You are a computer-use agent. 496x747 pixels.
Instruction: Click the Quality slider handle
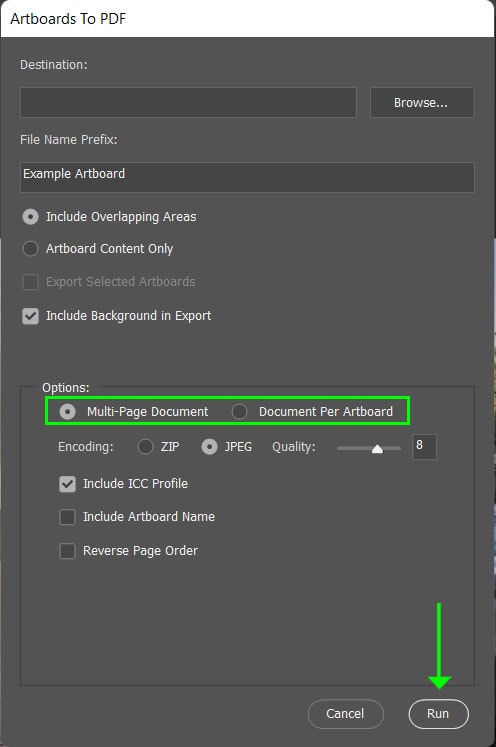(377, 449)
